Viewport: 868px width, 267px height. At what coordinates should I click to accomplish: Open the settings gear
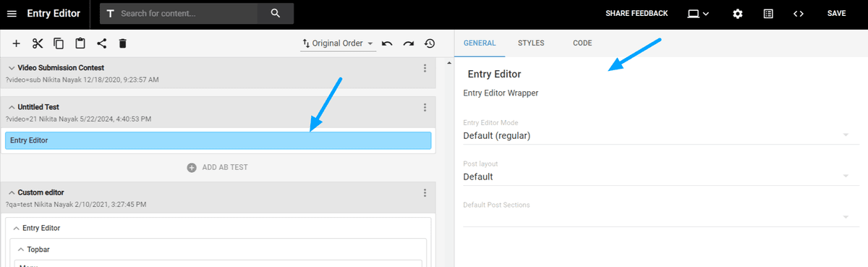coord(738,14)
